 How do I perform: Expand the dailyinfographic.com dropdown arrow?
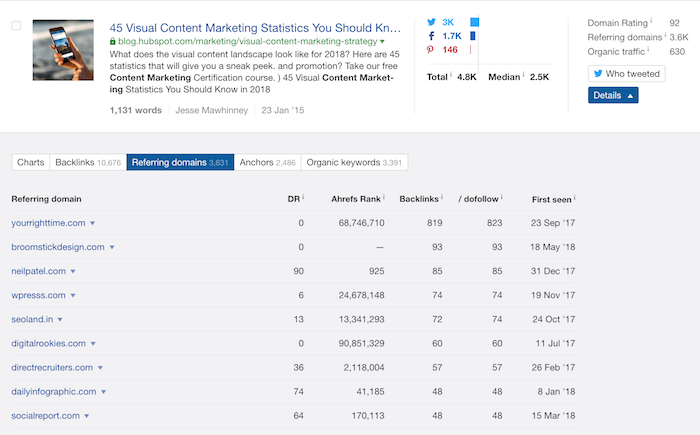pos(104,392)
